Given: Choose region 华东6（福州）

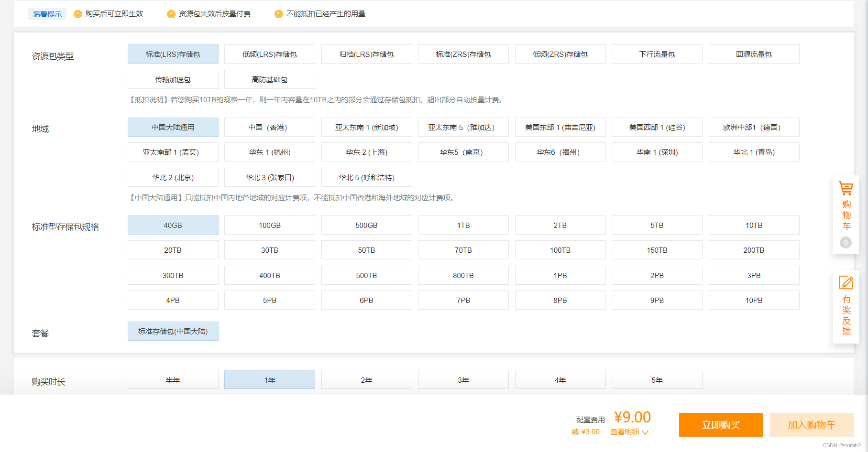Looking at the screenshot, I should click(x=560, y=152).
